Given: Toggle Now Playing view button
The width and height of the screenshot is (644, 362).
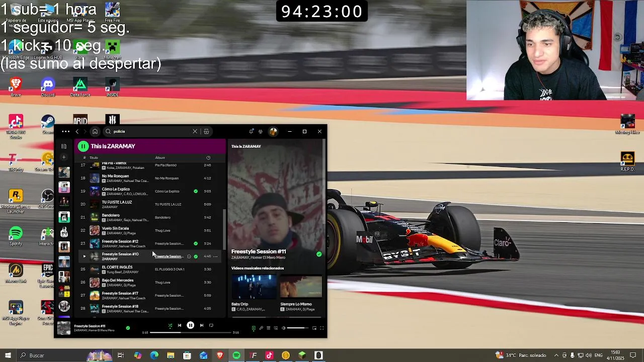Looking at the screenshot, I should (254, 328).
